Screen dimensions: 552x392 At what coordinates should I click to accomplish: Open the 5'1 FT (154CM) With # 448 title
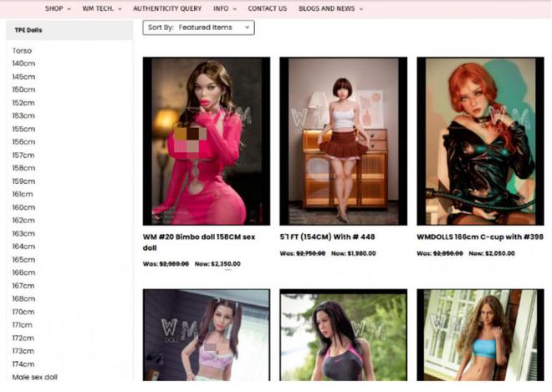point(327,237)
